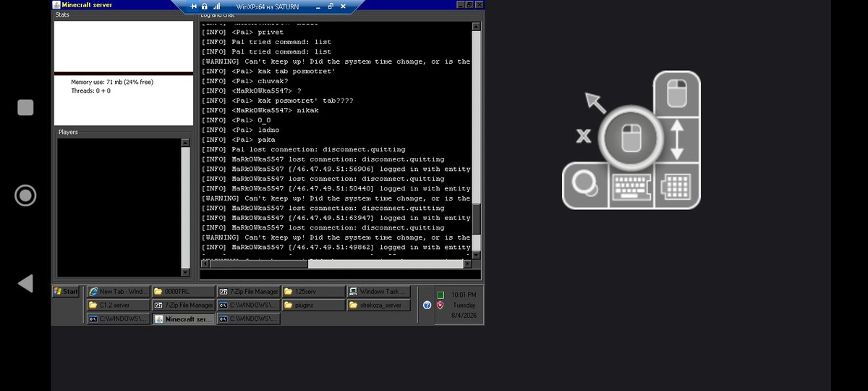Click the help question-mark tray icon
This screenshot has height=391, width=868.
pos(427,306)
